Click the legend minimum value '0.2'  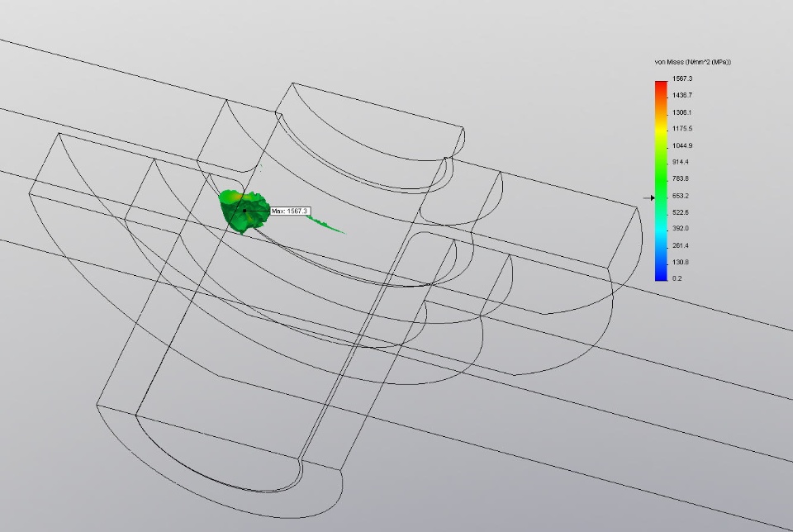(677, 278)
